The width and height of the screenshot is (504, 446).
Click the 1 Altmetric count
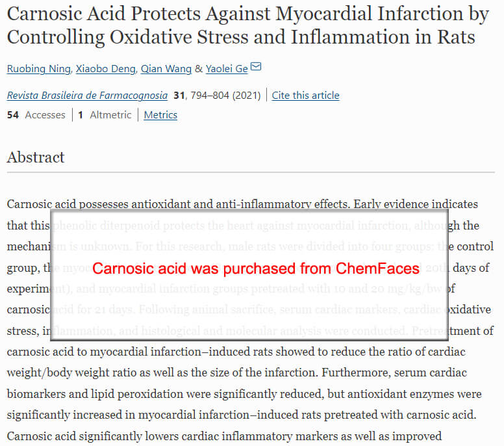point(105,115)
